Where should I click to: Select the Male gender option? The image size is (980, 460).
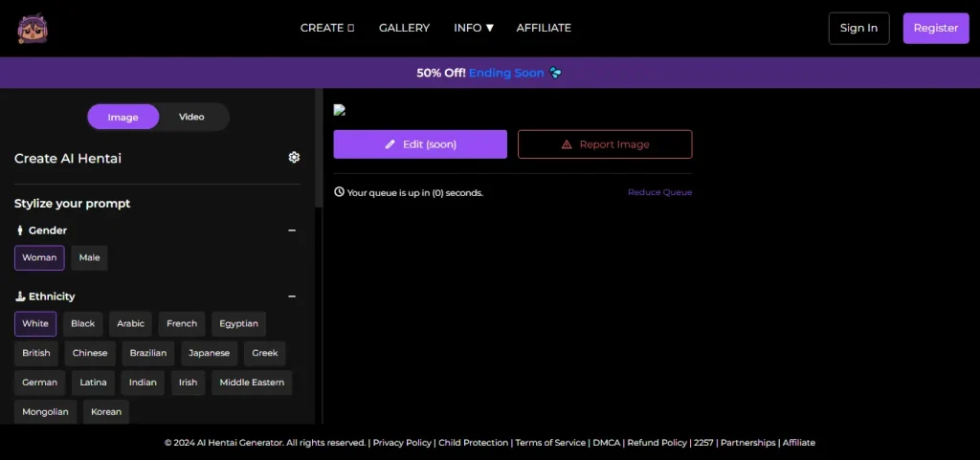pyautogui.click(x=89, y=258)
